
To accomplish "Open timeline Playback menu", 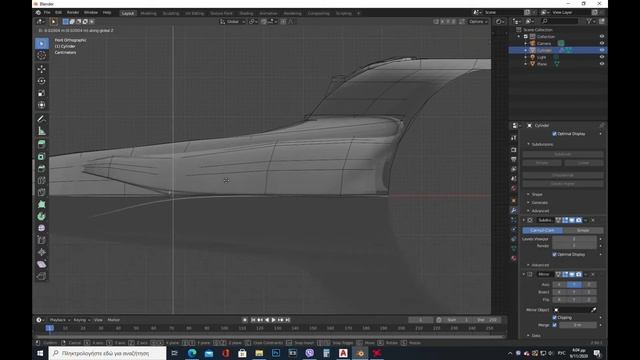I will click(x=60, y=320).
